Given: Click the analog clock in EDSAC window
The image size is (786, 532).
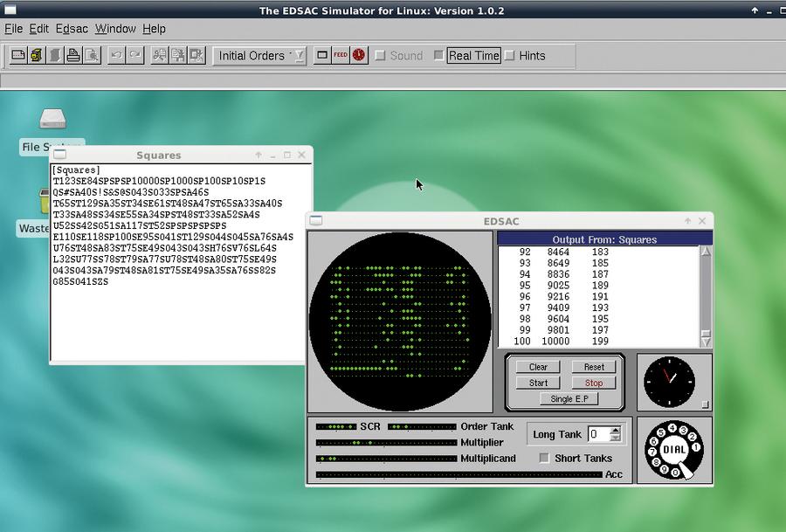Looking at the screenshot, I should [669, 382].
